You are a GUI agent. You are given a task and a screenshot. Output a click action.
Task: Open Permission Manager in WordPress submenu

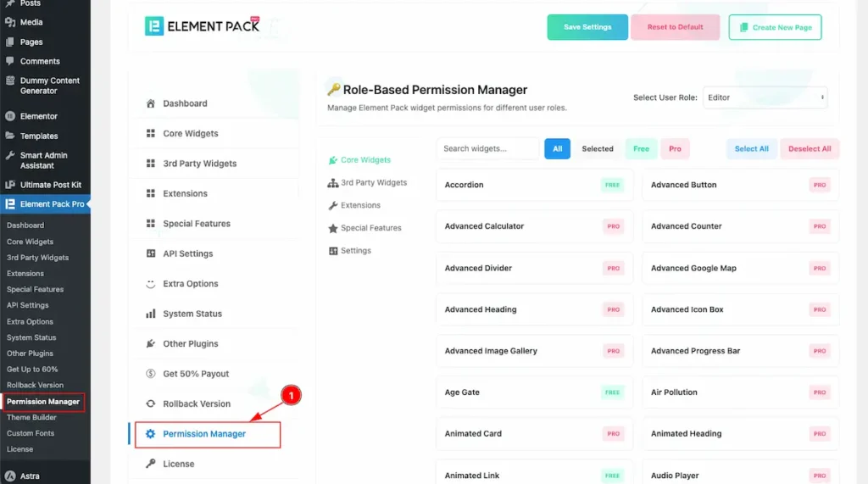[x=43, y=402]
